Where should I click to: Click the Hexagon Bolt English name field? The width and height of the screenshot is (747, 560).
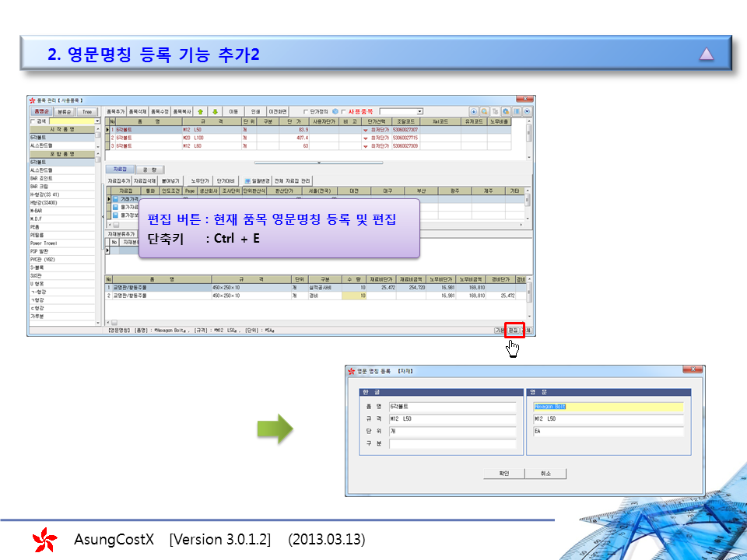coord(607,406)
